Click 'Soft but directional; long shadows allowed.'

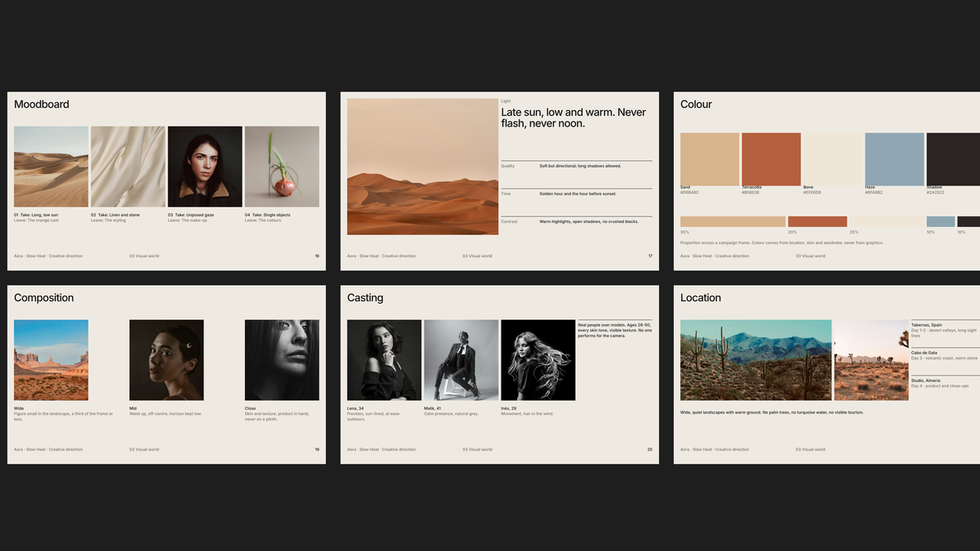pos(580,166)
